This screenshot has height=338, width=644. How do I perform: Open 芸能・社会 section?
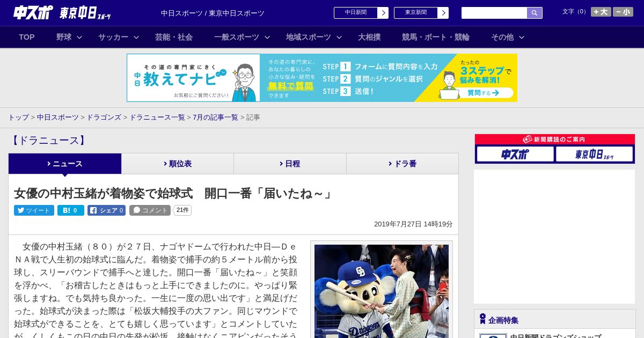click(x=174, y=37)
